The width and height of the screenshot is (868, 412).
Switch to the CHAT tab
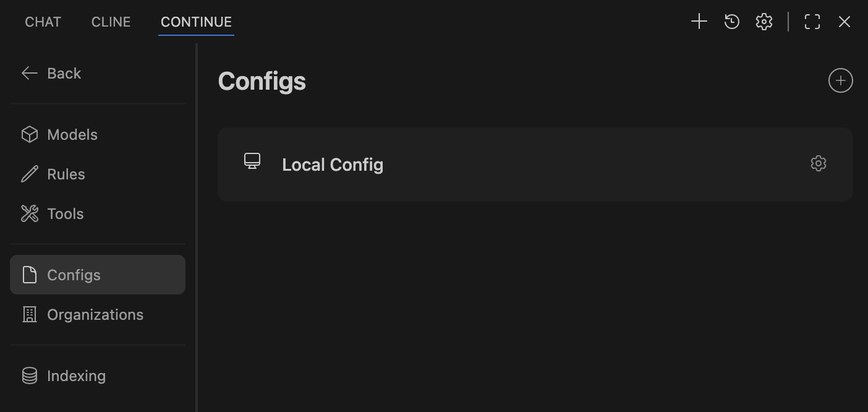pos(42,21)
